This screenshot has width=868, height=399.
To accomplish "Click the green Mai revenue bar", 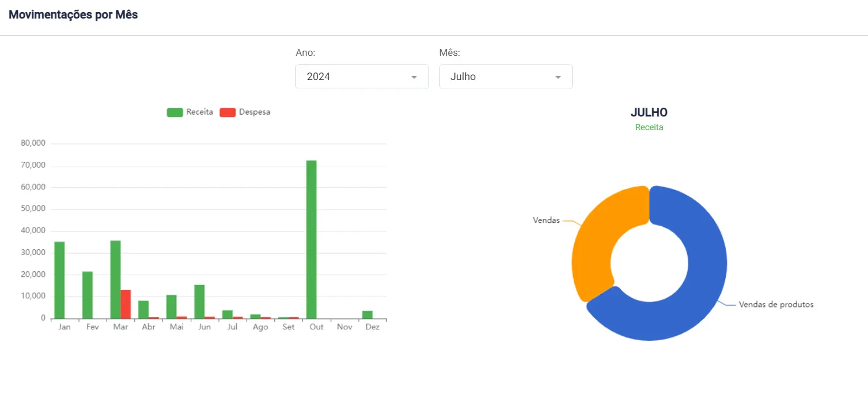I will [x=172, y=307].
